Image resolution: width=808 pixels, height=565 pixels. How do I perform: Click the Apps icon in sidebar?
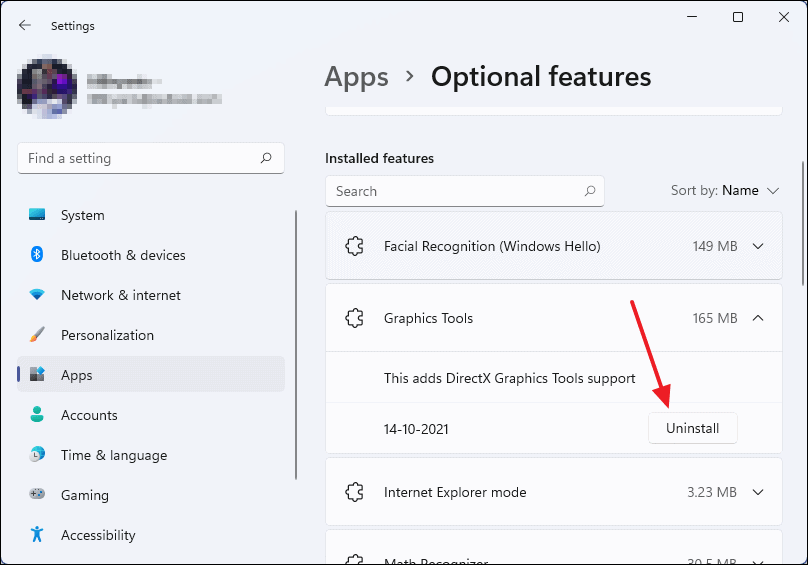pyautogui.click(x=37, y=374)
